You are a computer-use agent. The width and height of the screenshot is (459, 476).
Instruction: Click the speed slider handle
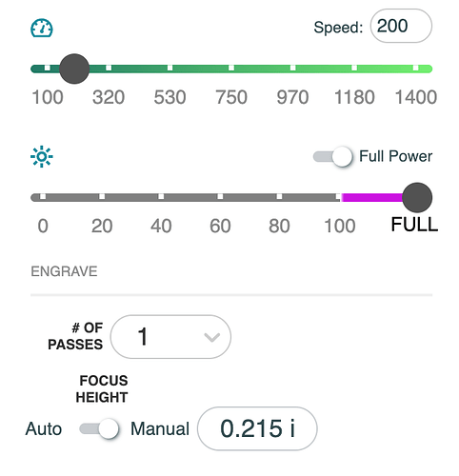click(x=74, y=69)
